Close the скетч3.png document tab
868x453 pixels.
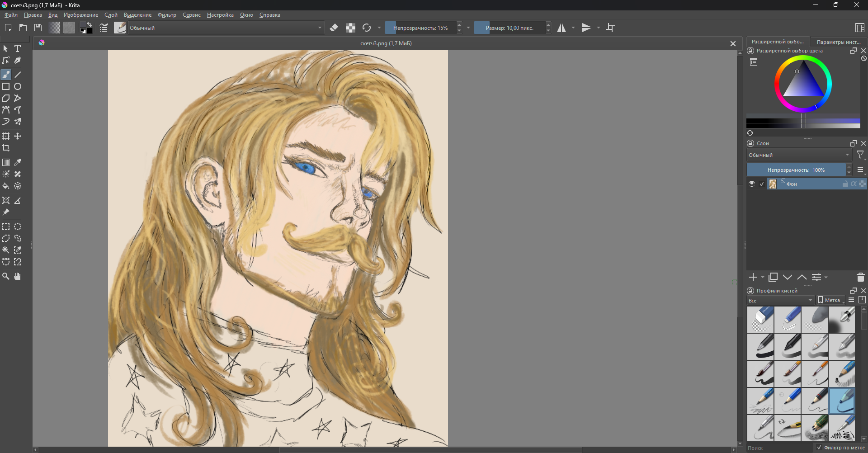(733, 43)
